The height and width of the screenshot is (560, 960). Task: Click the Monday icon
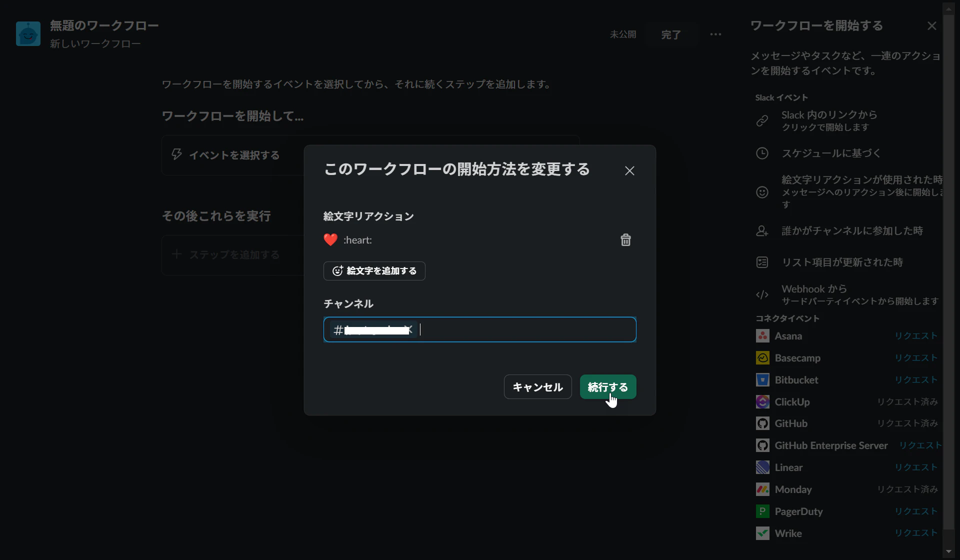[762, 489]
